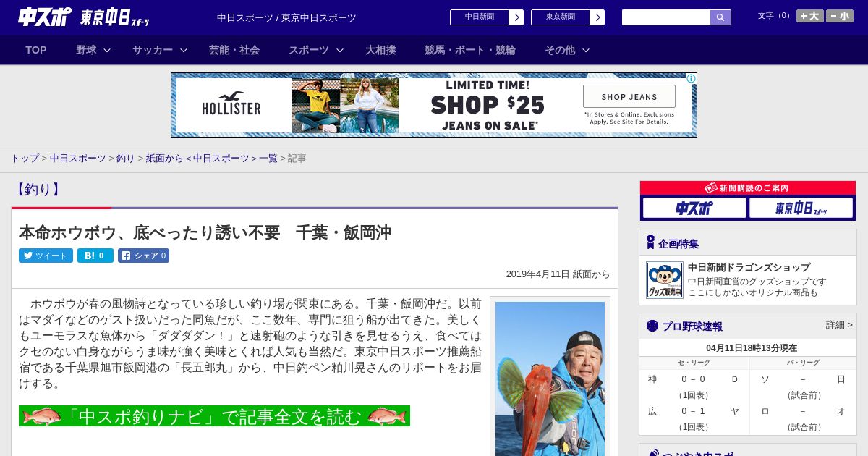Open the 大相撲 navigation item
Image resolution: width=868 pixels, height=456 pixels.
click(x=380, y=50)
